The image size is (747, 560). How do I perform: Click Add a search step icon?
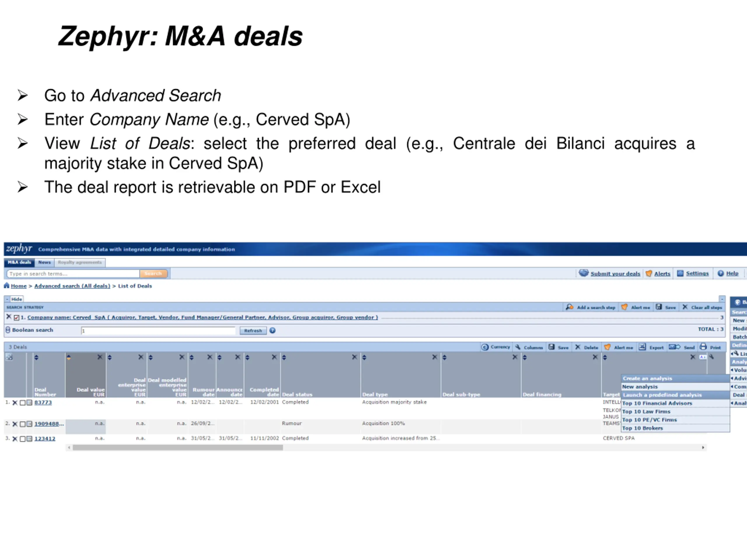coord(570,307)
